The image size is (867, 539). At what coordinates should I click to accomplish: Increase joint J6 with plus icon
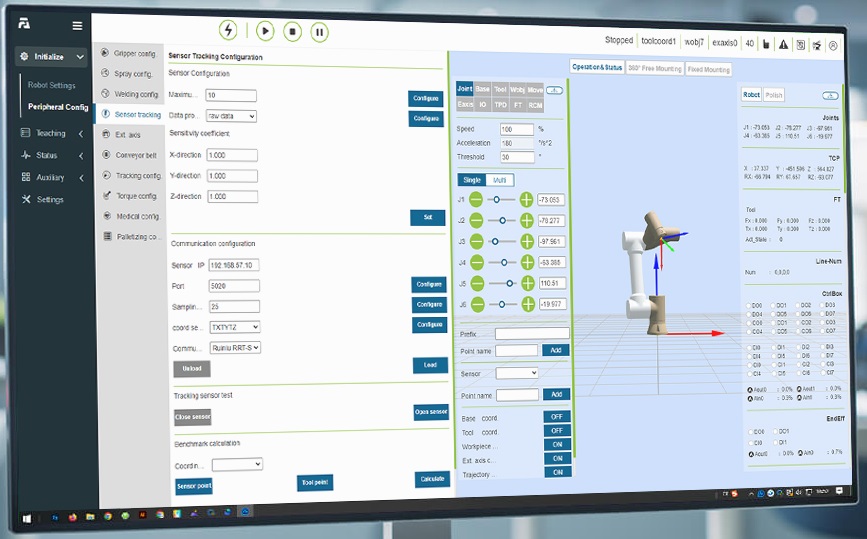tap(528, 304)
